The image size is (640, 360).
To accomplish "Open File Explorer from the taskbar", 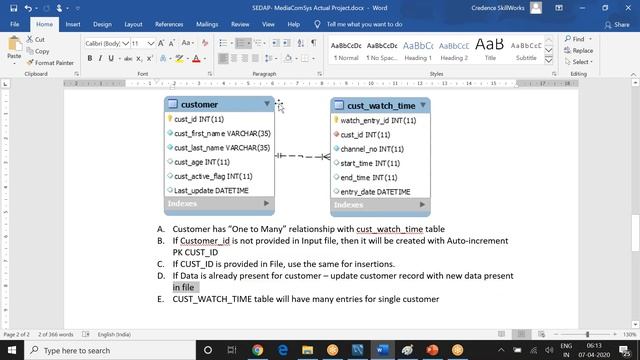I will pos(307,350).
